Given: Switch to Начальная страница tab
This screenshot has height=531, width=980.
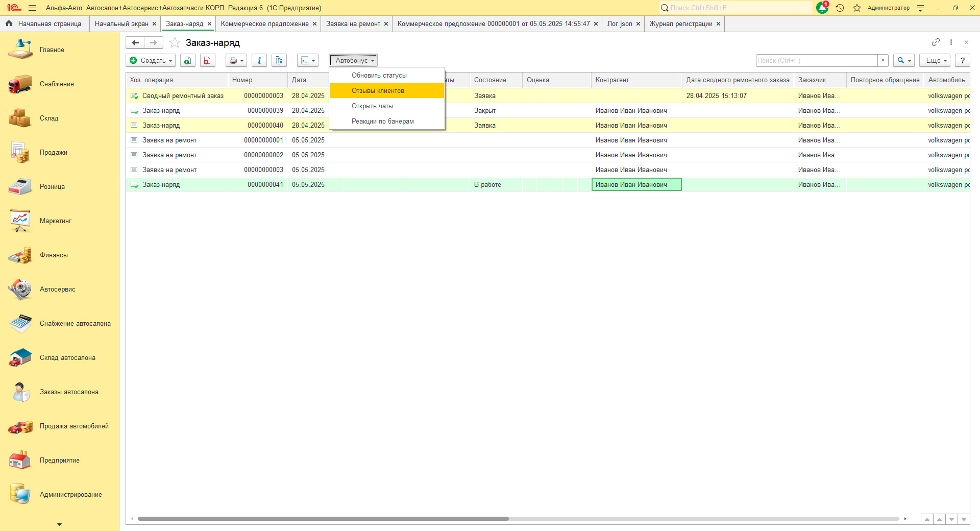Looking at the screenshot, I should (x=44, y=23).
